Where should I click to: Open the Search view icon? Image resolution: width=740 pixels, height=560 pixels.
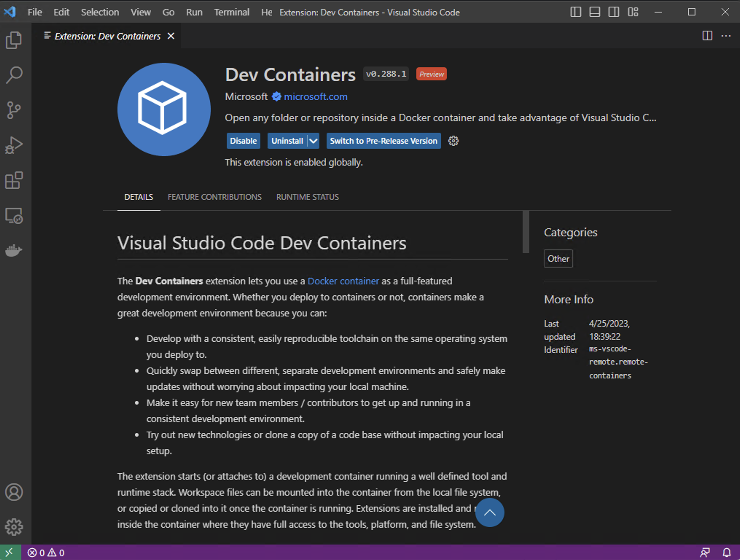point(14,75)
